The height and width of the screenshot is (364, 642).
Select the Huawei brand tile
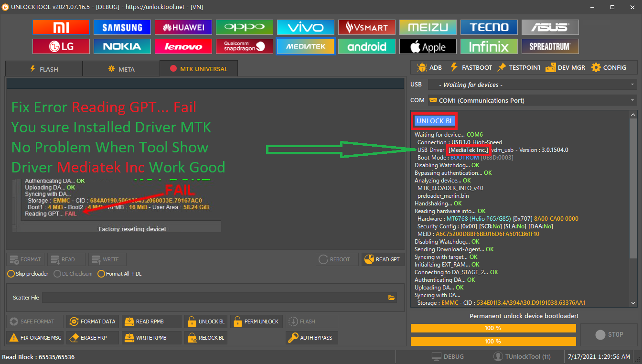(183, 27)
